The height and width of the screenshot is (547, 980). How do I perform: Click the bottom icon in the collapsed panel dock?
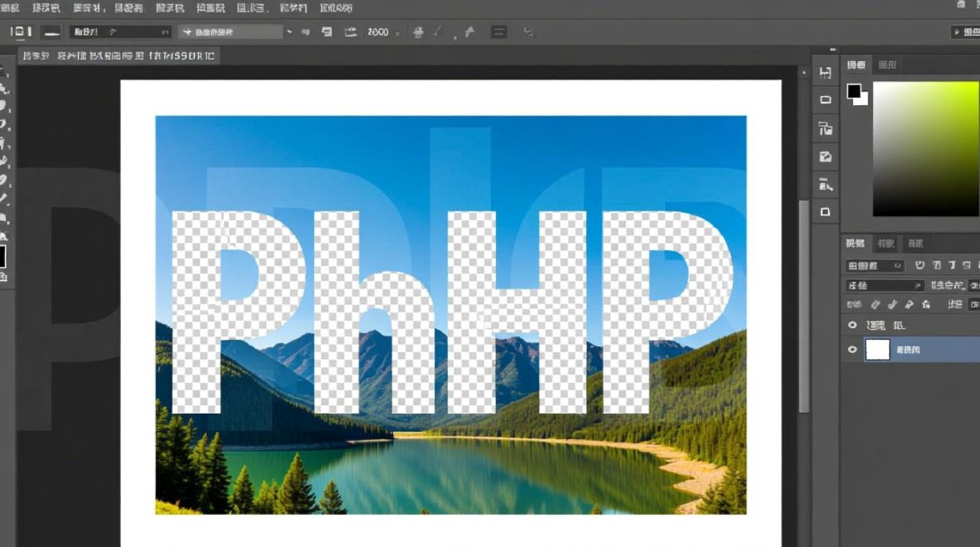click(825, 212)
